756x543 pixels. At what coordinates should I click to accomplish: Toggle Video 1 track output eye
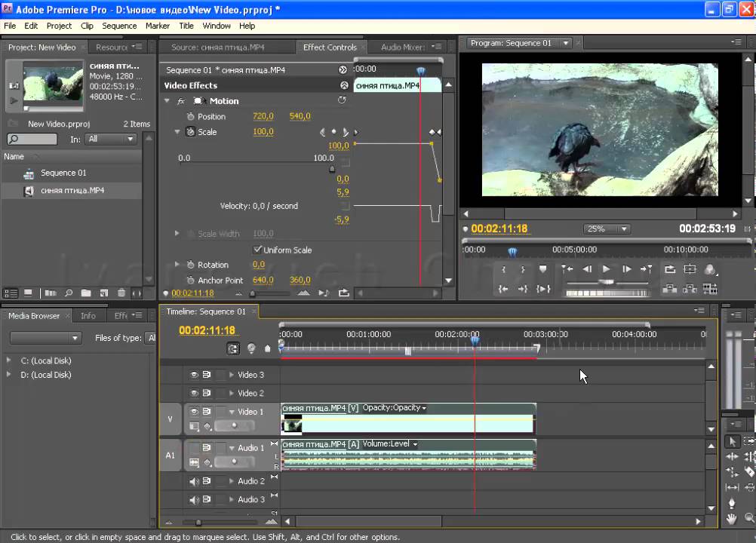pyautogui.click(x=194, y=412)
